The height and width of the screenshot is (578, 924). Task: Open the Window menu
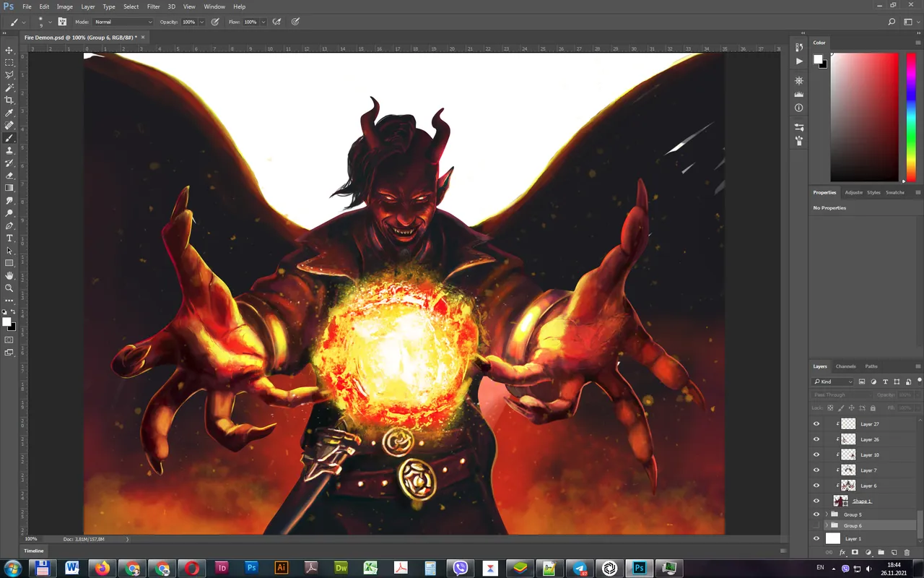pos(214,7)
